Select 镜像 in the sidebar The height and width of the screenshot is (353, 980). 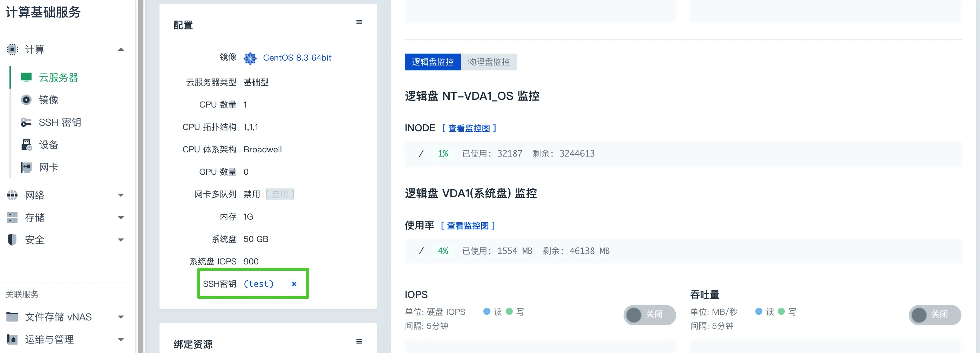pos(49,100)
